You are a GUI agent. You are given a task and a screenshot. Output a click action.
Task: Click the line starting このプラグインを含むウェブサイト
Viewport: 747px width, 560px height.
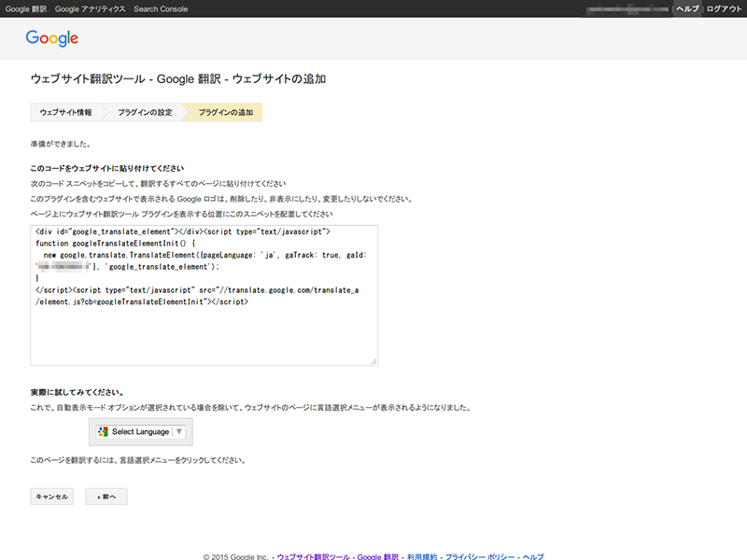click(221, 199)
